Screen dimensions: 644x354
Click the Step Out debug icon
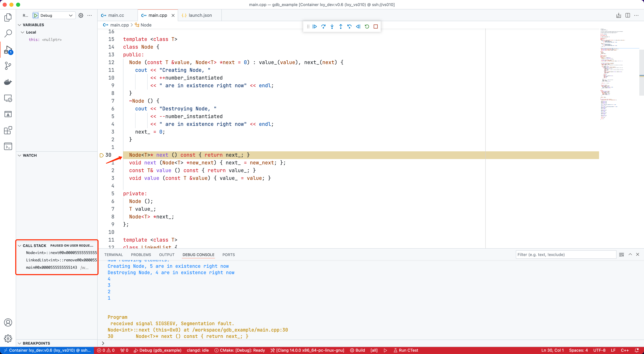[x=341, y=27]
